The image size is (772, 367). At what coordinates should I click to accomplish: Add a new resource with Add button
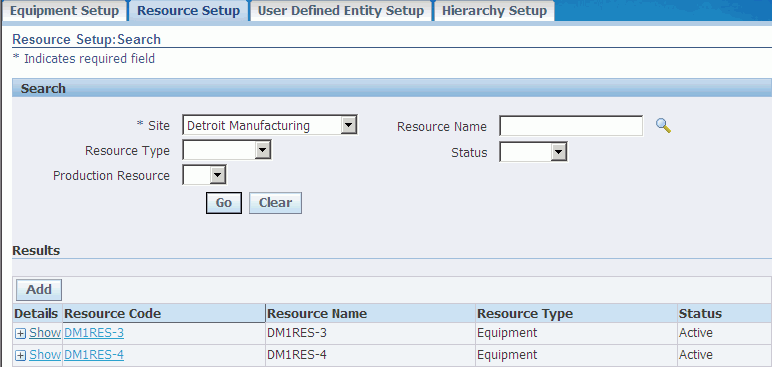39,290
